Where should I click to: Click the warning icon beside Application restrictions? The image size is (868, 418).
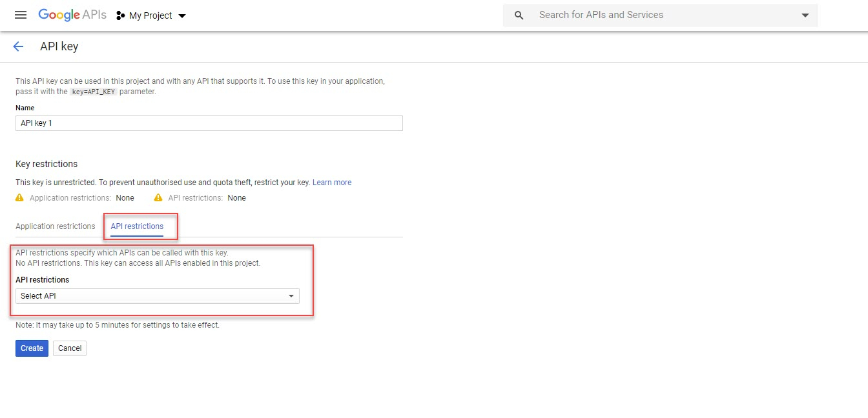[20, 198]
